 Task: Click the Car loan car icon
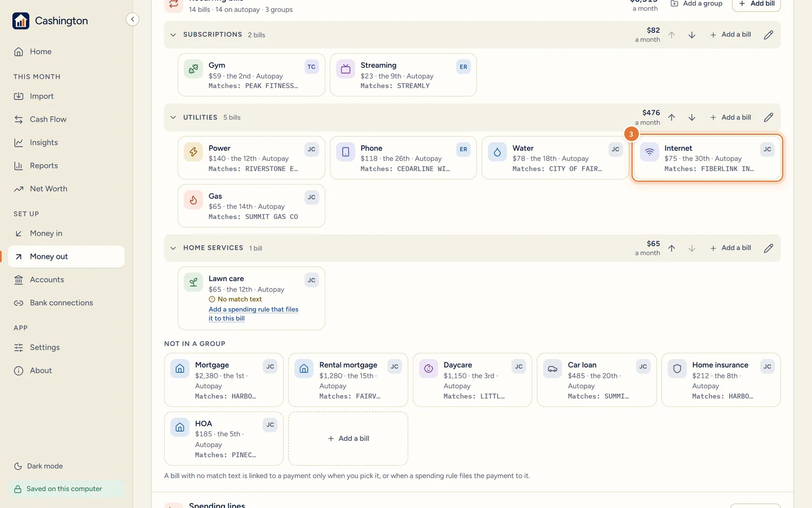click(553, 369)
